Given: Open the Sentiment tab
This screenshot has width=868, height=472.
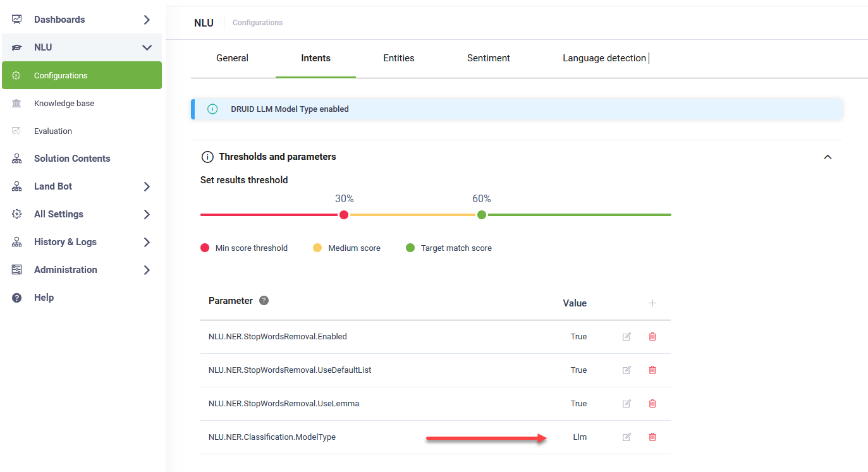Looking at the screenshot, I should pos(489,58).
